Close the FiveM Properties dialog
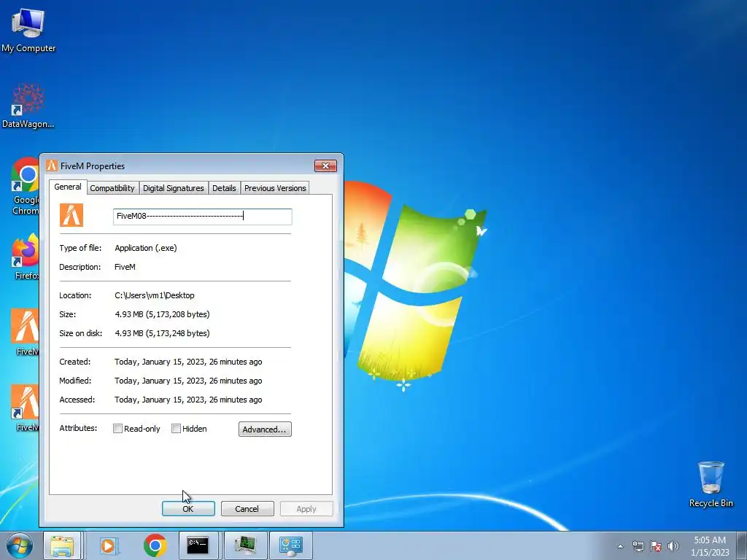The image size is (747, 560). 325,166
